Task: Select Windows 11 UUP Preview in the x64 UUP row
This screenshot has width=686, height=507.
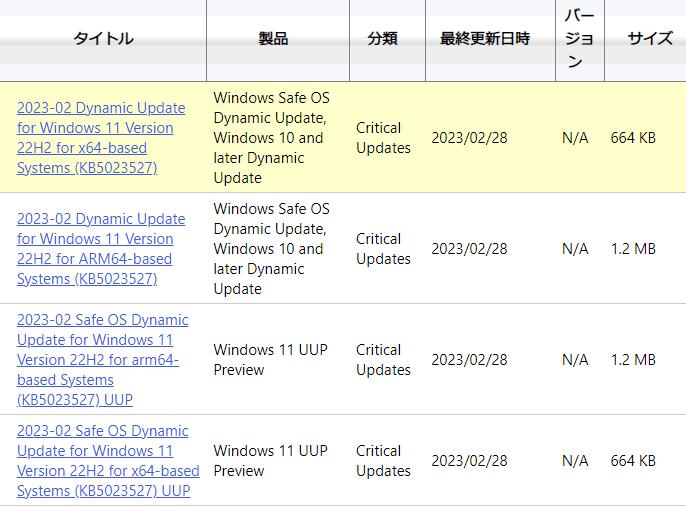Action: (270, 461)
